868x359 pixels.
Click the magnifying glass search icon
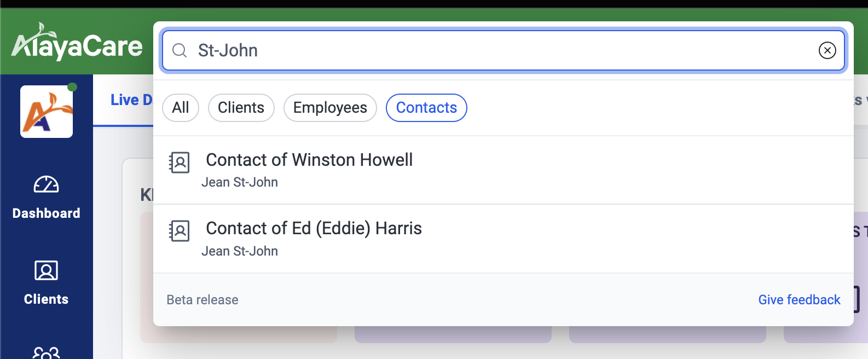180,51
